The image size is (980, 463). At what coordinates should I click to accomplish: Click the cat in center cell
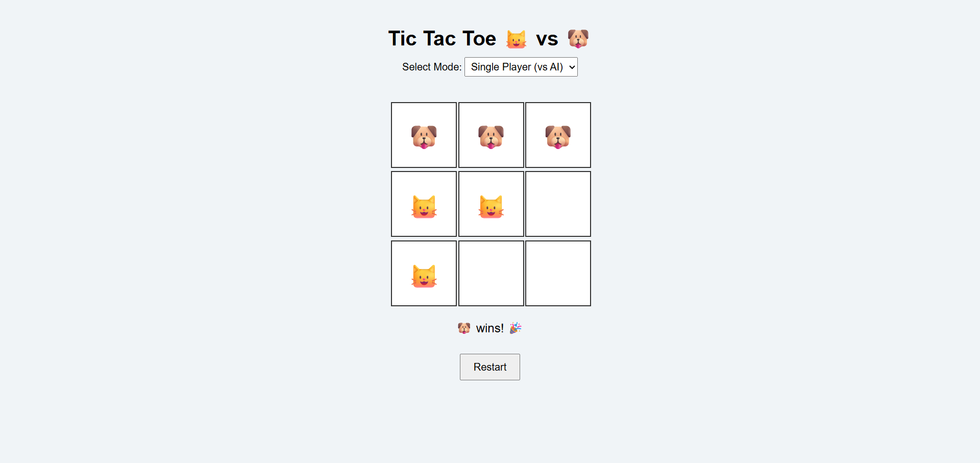pyautogui.click(x=491, y=207)
